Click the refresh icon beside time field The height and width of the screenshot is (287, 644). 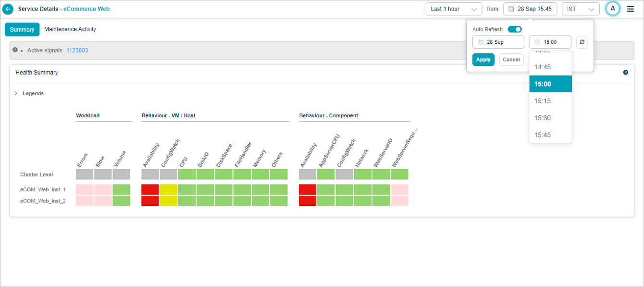pos(582,42)
